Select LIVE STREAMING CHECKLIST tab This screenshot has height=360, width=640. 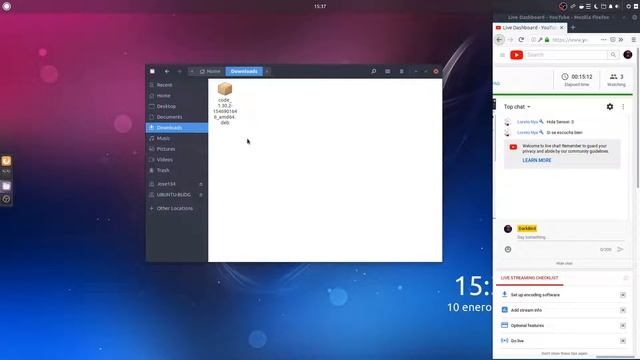(x=529, y=278)
